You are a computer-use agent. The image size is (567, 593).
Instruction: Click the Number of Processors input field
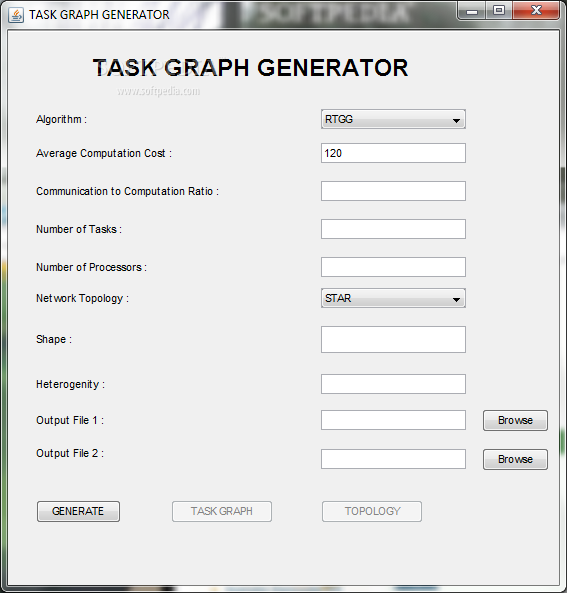pos(393,267)
